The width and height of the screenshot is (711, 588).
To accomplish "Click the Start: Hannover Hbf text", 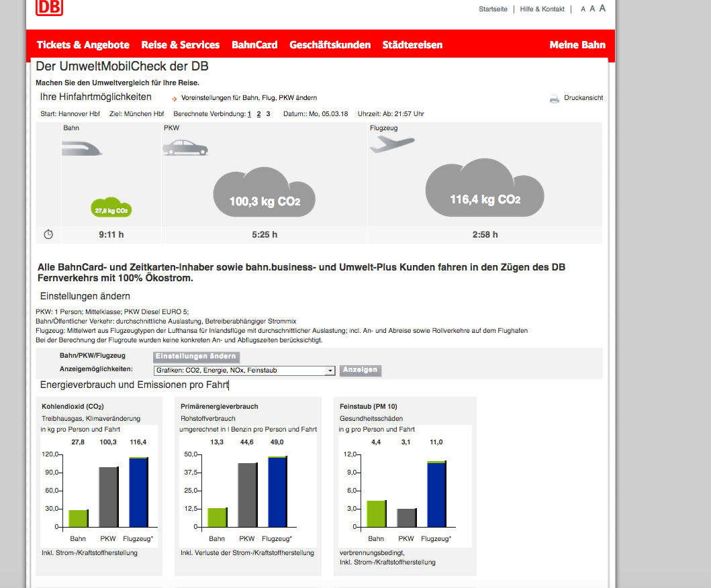I will point(70,114).
